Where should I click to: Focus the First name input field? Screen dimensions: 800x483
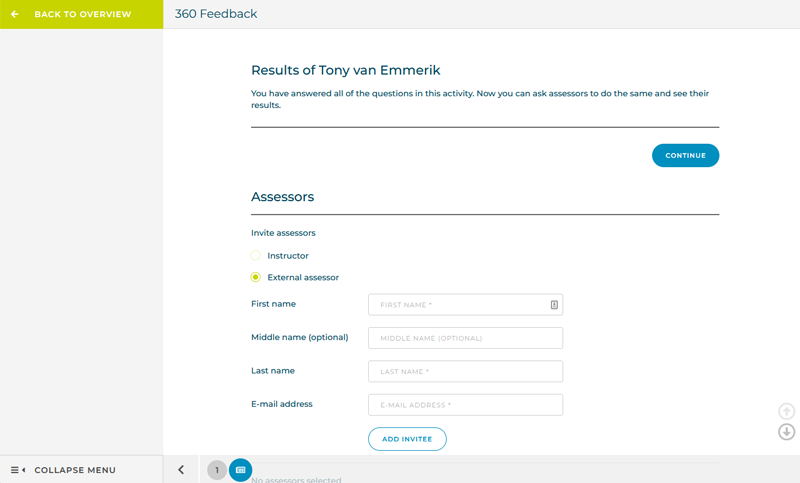[x=465, y=304]
